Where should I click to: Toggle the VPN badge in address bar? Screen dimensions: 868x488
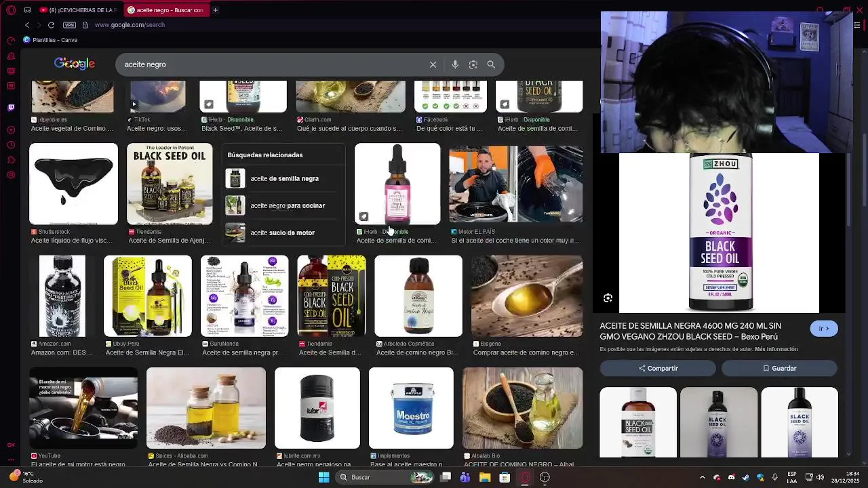(x=69, y=25)
